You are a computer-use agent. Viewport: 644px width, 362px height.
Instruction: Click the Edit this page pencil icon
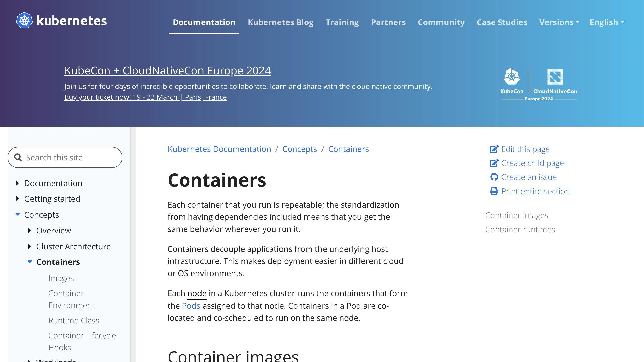pos(494,149)
